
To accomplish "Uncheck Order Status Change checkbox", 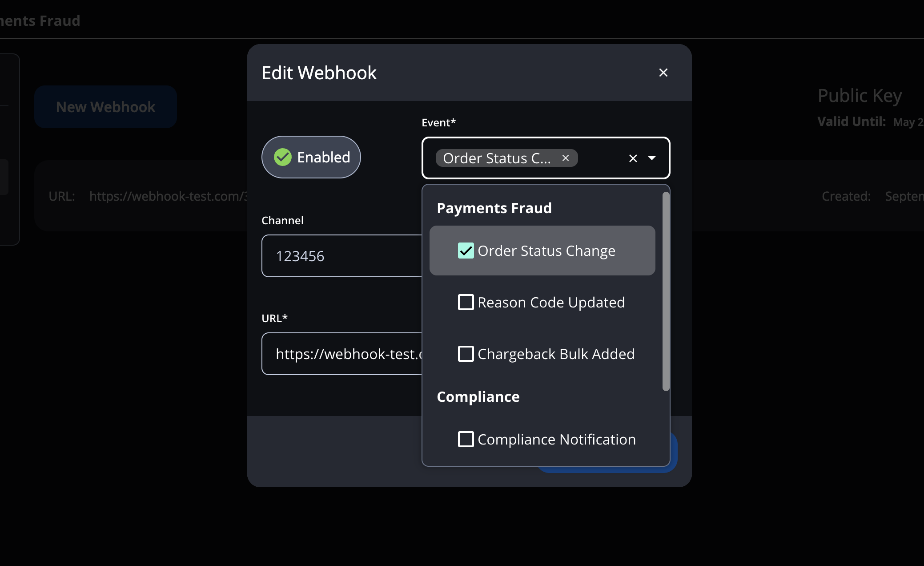I will [x=466, y=251].
